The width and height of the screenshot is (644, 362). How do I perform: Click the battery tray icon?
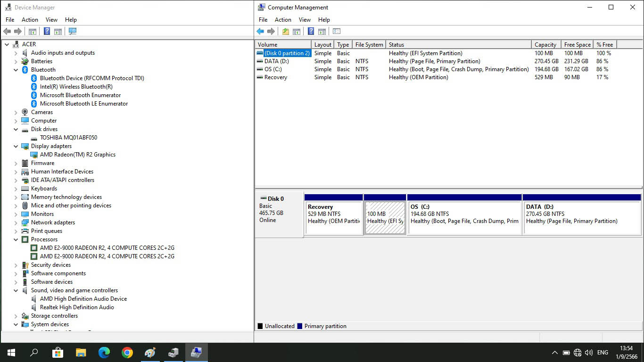tap(566, 353)
